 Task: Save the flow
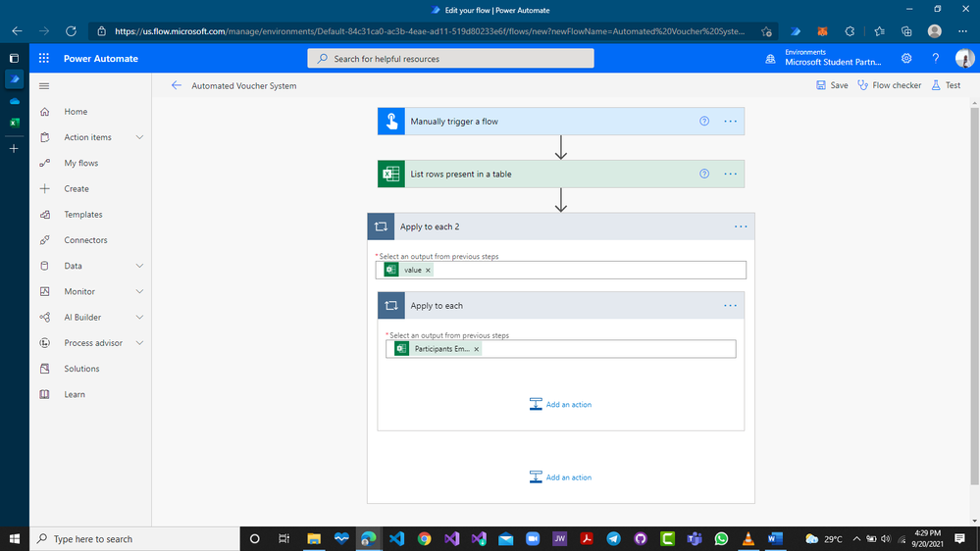click(832, 85)
